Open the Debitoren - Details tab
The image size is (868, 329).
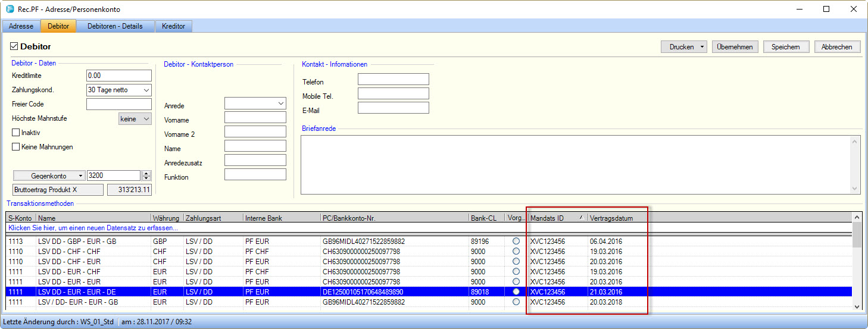pos(115,26)
